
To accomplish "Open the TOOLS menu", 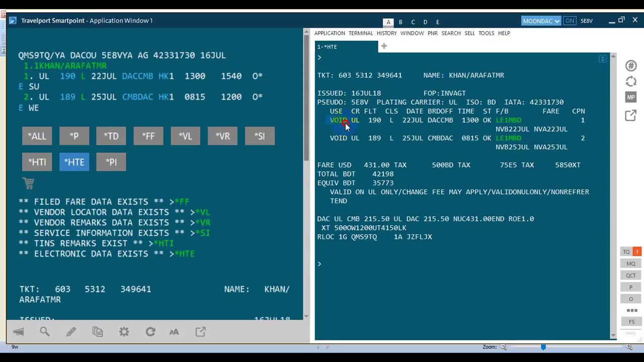I will pos(486,33).
